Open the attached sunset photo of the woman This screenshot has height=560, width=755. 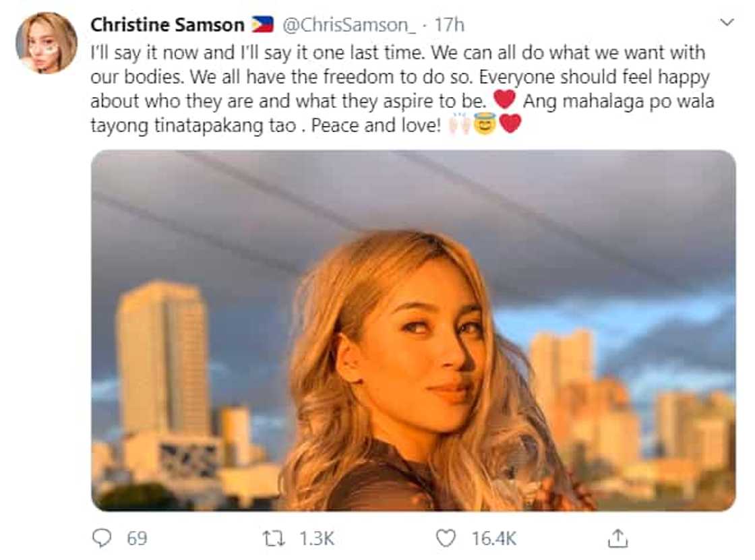[413, 330]
